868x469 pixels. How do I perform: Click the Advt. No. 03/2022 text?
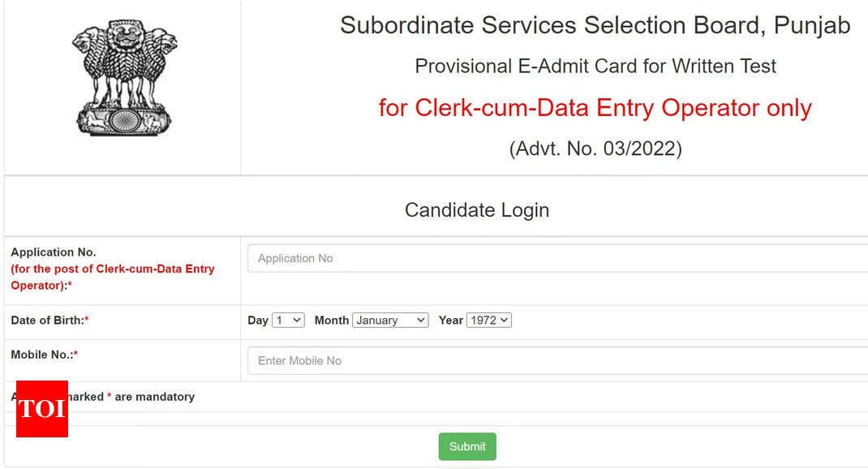595,148
